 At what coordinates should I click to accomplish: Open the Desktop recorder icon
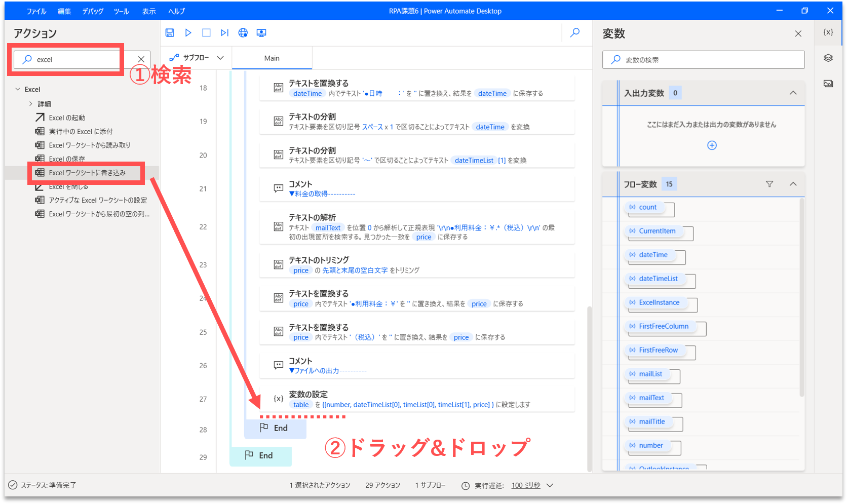pos(261,33)
